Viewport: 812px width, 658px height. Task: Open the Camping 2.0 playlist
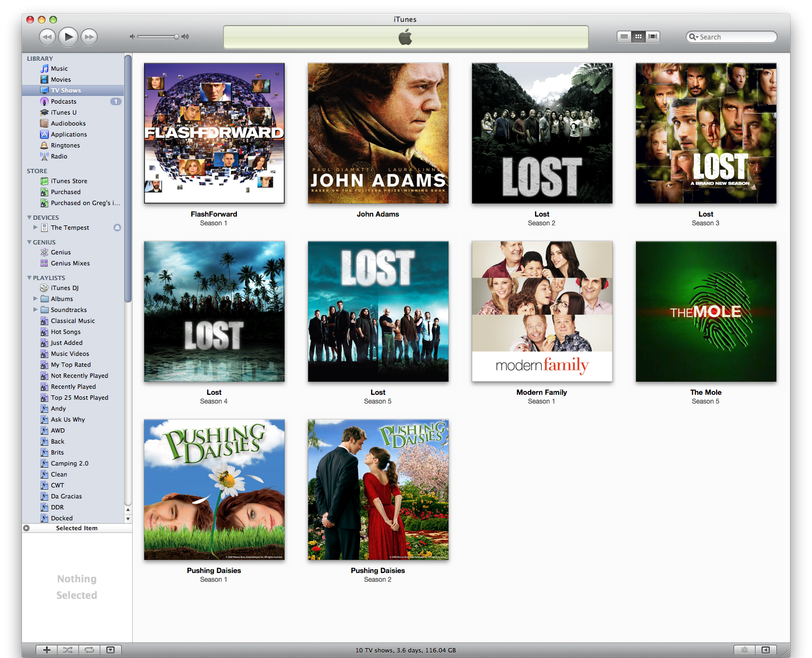pos(73,463)
